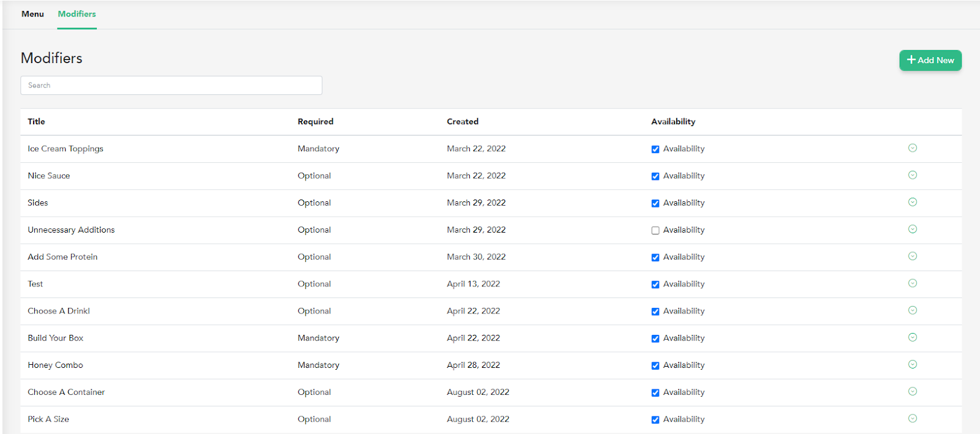The image size is (980, 434).
Task: Expand the Add Some Protein row chevron
Action: click(x=913, y=256)
